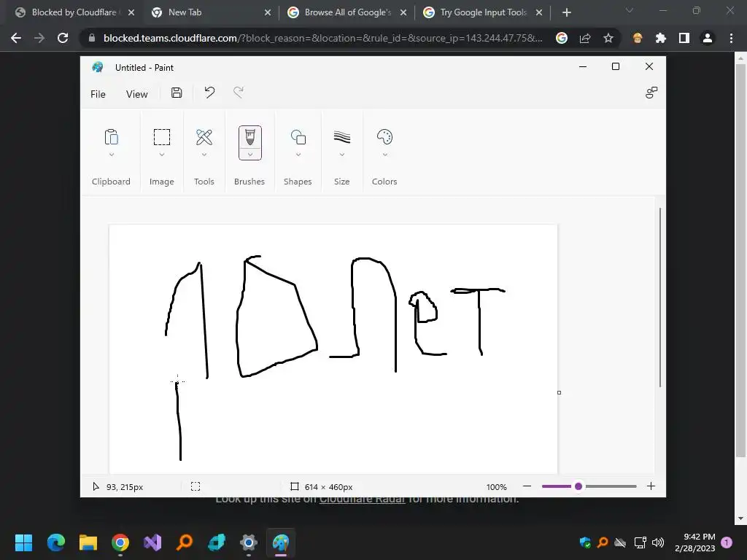The width and height of the screenshot is (747, 560).
Task: Expand the Brushes dropdown chevron
Action: pos(250,155)
